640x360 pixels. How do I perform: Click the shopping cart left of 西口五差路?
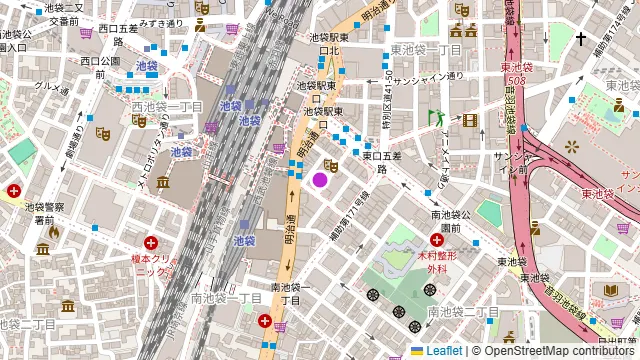pos(86,33)
